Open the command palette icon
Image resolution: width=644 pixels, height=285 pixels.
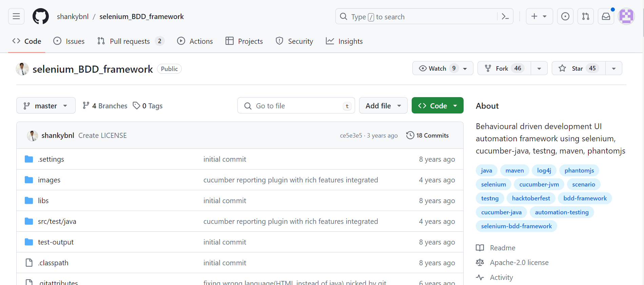point(505,16)
